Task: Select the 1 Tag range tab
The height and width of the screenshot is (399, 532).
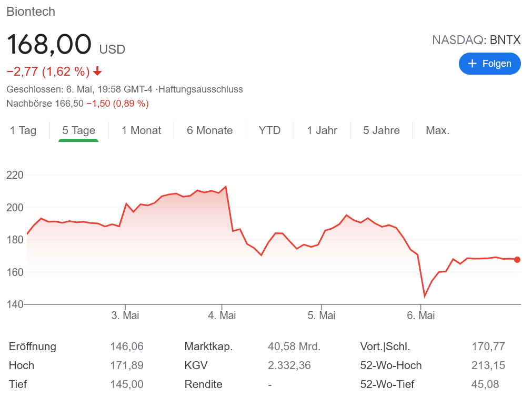Action: pyautogui.click(x=23, y=130)
